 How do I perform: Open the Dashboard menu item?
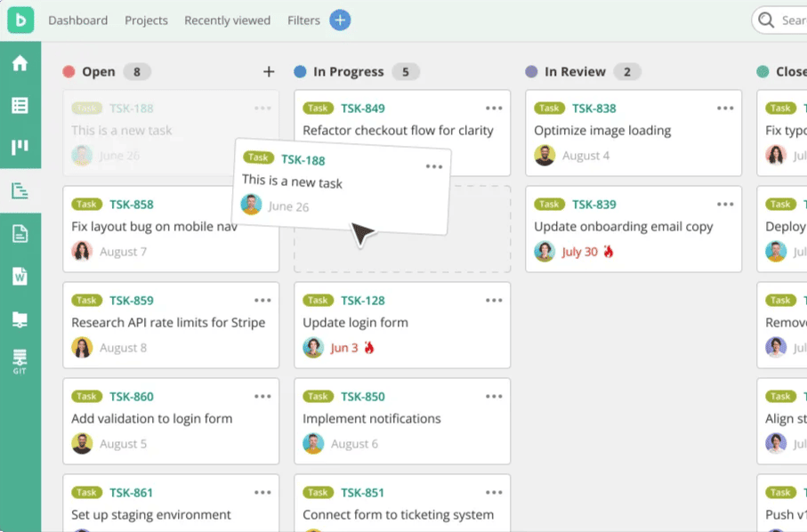click(x=77, y=20)
